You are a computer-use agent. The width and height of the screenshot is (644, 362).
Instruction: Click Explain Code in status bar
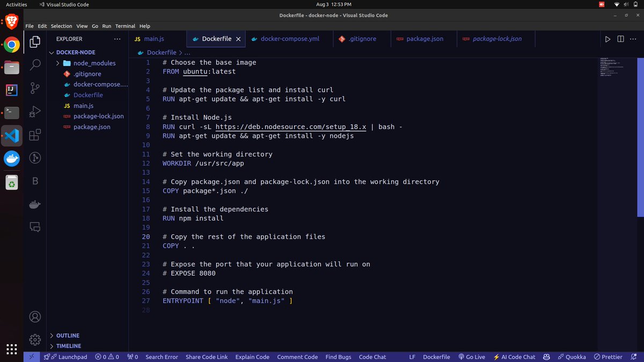click(252, 357)
